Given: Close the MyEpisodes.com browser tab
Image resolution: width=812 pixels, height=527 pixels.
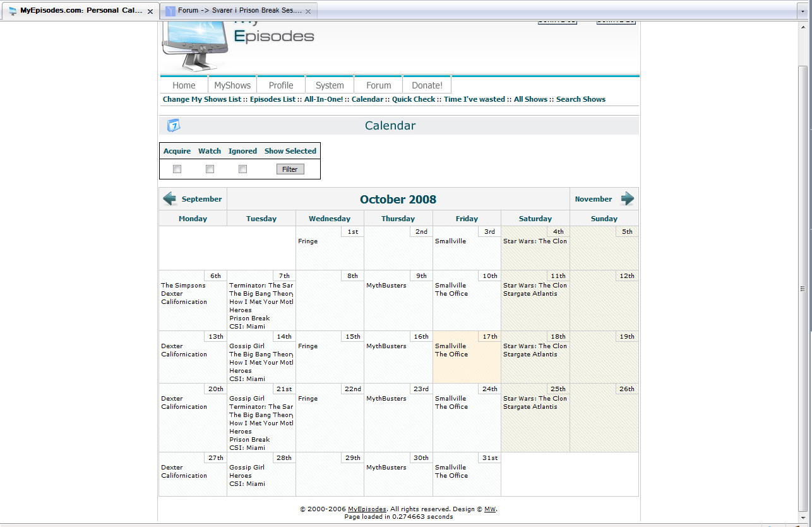Looking at the screenshot, I should (x=150, y=11).
